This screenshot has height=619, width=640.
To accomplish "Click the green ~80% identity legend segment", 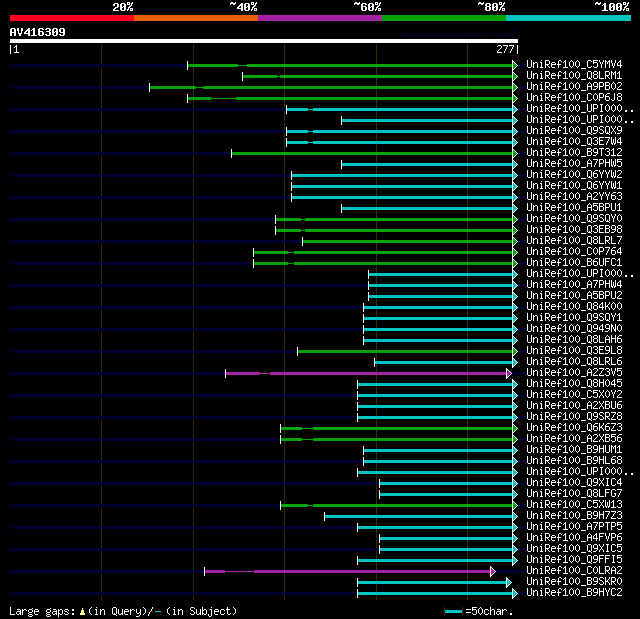I will point(444,18).
